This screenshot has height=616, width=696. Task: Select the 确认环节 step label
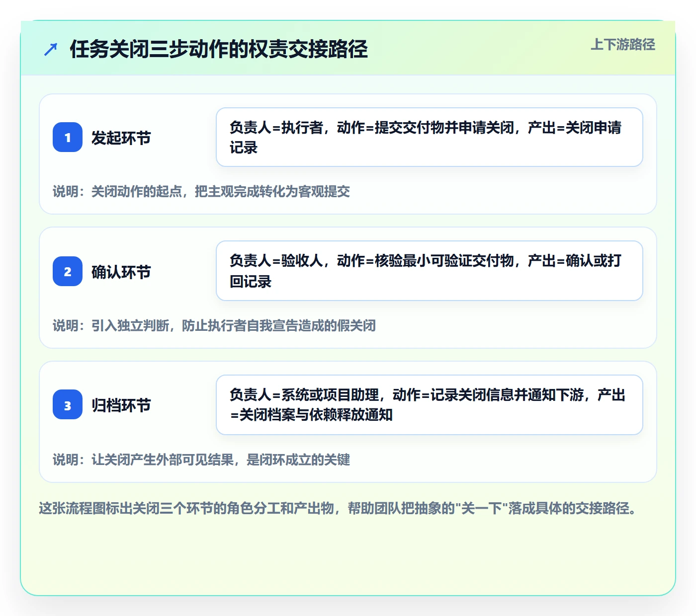pyautogui.click(x=121, y=272)
